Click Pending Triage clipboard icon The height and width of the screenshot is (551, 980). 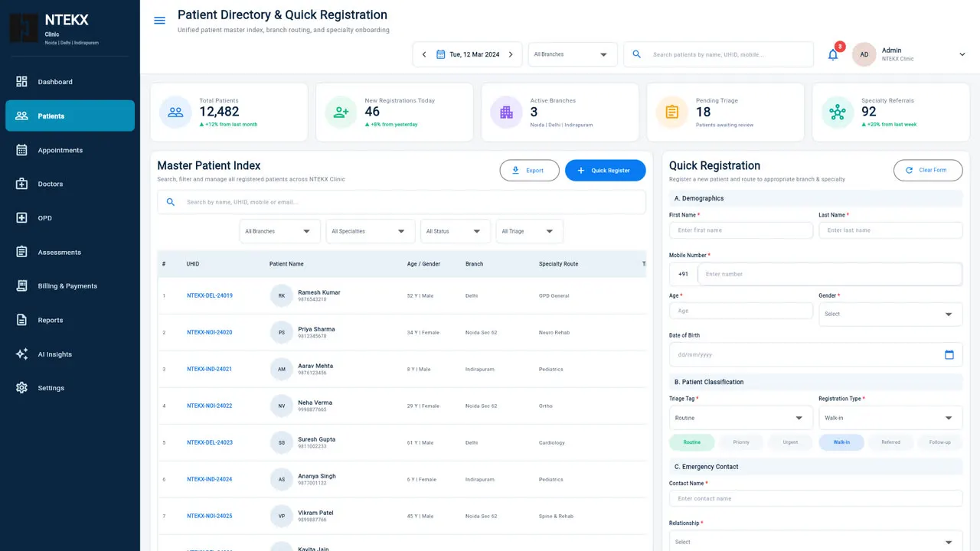[671, 112]
